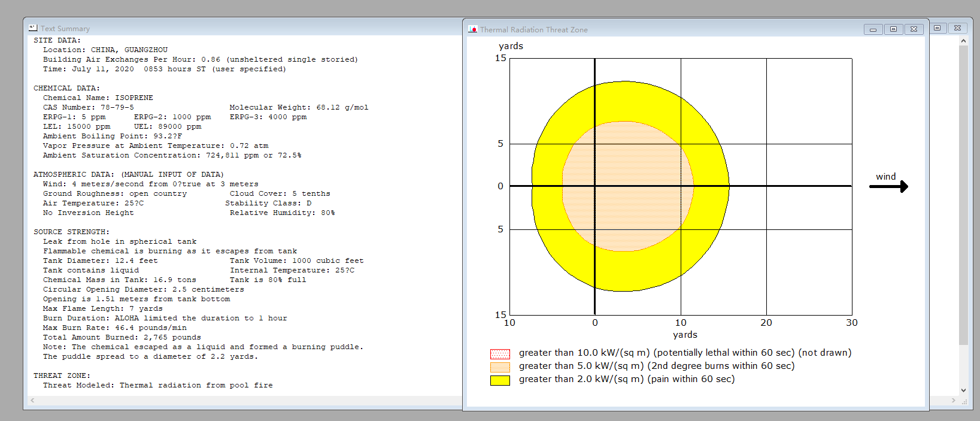The height and width of the screenshot is (421, 980).
Task: Close the Thermal Radiation Threat Zone window
Action: click(914, 29)
